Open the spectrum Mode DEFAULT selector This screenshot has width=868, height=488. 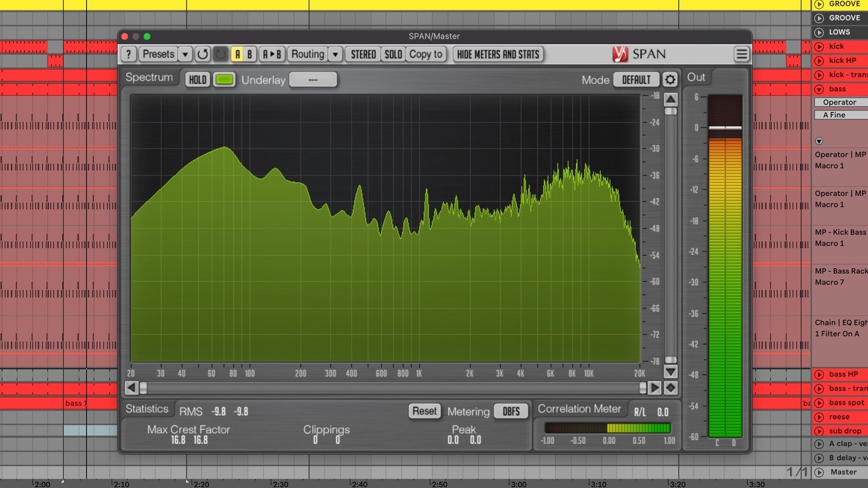click(x=636, y=79)
